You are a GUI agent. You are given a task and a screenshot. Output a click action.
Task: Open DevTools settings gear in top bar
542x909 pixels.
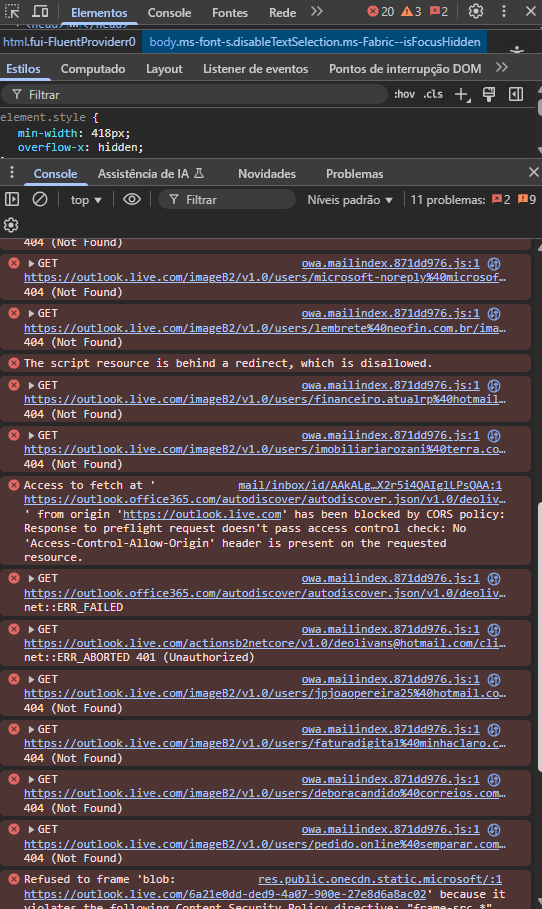(x=476, y=11)
